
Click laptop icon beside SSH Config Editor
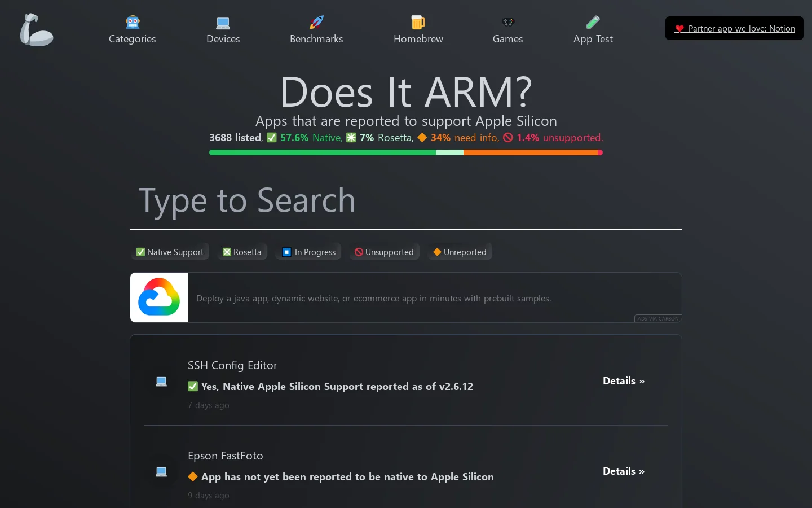[161, 382]
